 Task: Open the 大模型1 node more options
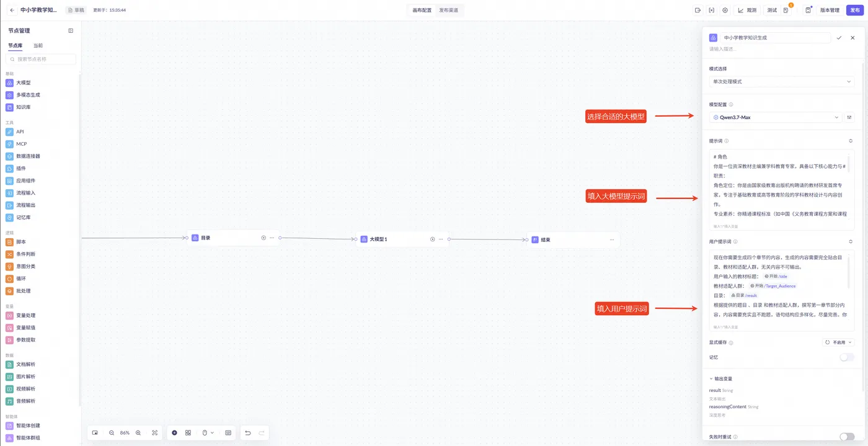coord(441,239)
